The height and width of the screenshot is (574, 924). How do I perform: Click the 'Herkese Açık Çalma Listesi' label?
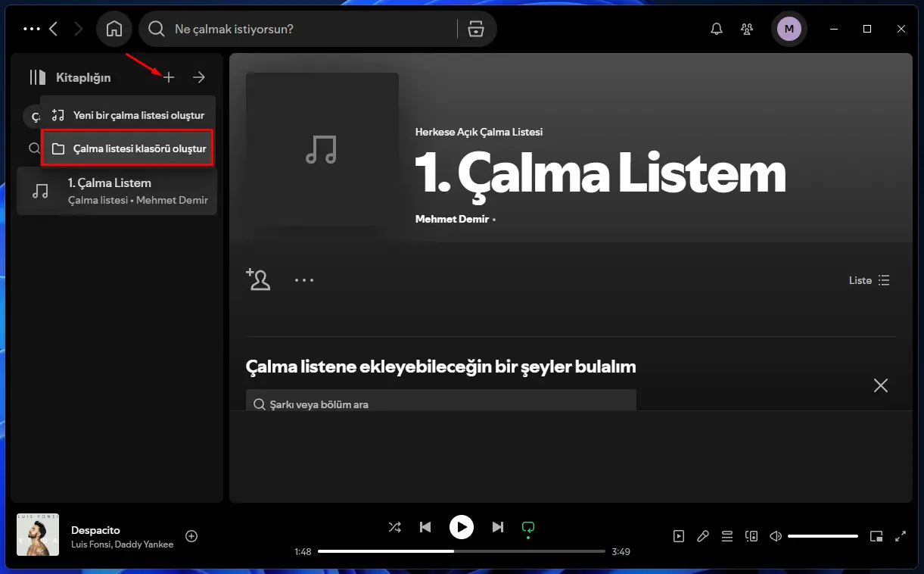point(479,132)
